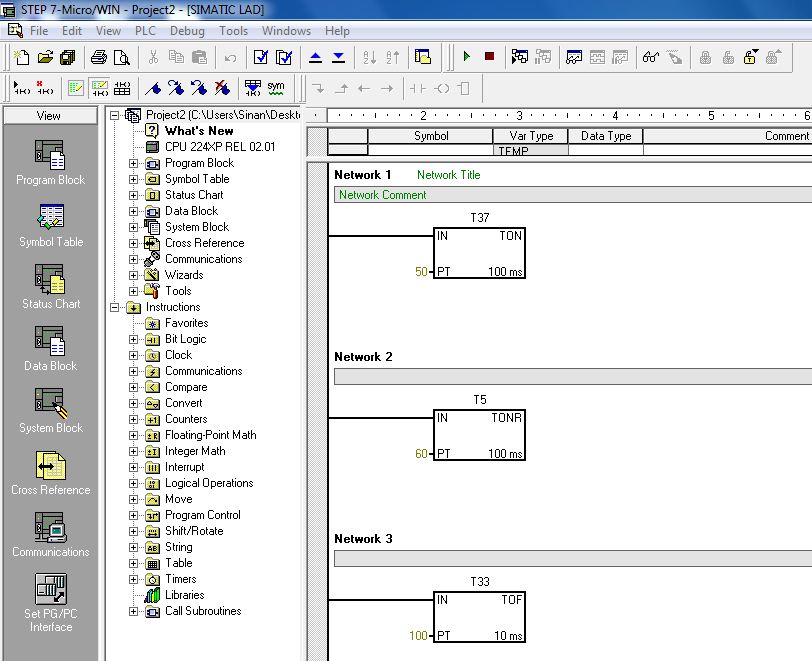Screen dimensions: 812x661
Task: Download to PLC with the down triangle icon
Action: coord(339,57)
